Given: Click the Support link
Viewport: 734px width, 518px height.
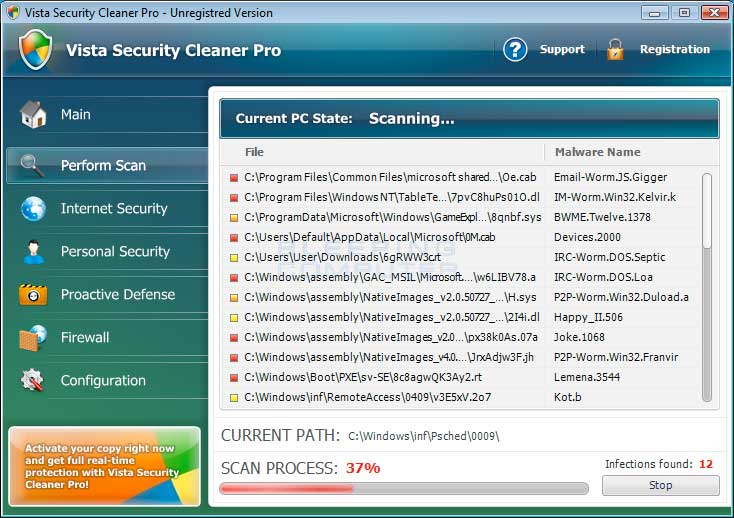Looking at the screenshot, I should point(562,49).
